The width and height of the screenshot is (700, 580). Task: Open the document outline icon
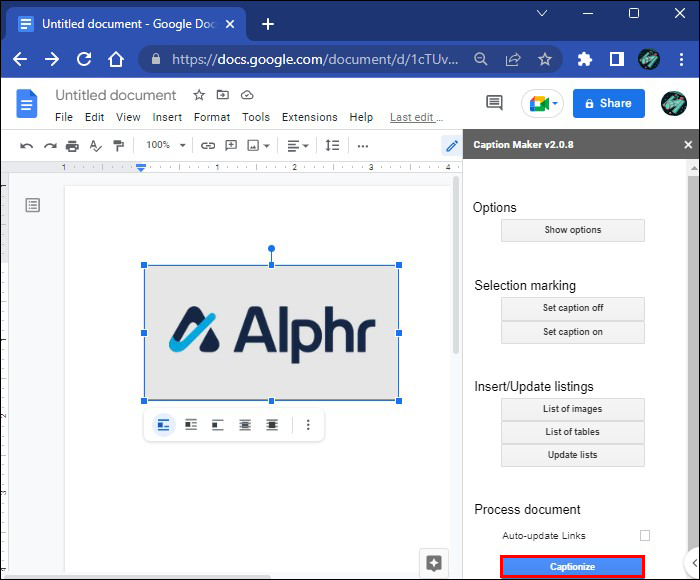(33, 205)
